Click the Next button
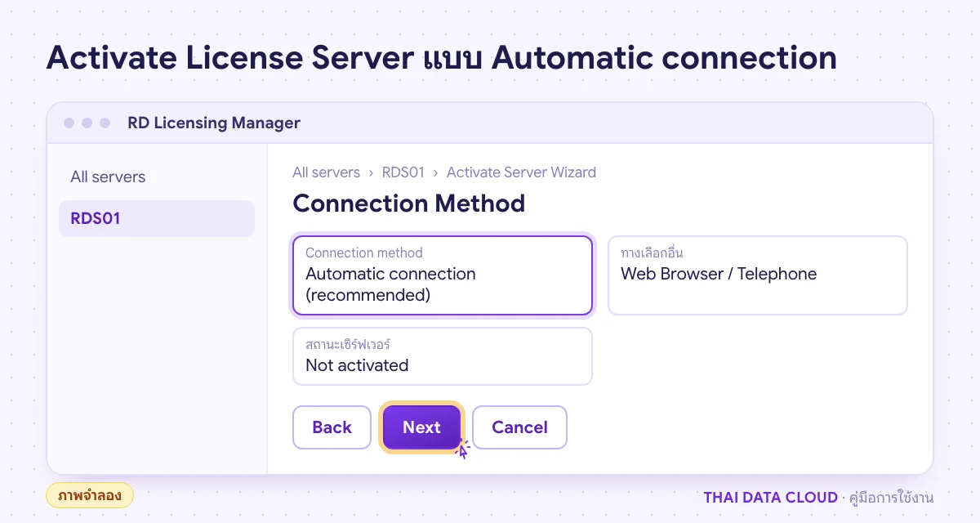This screenshot has width=980, height=523. click(421, 427)
